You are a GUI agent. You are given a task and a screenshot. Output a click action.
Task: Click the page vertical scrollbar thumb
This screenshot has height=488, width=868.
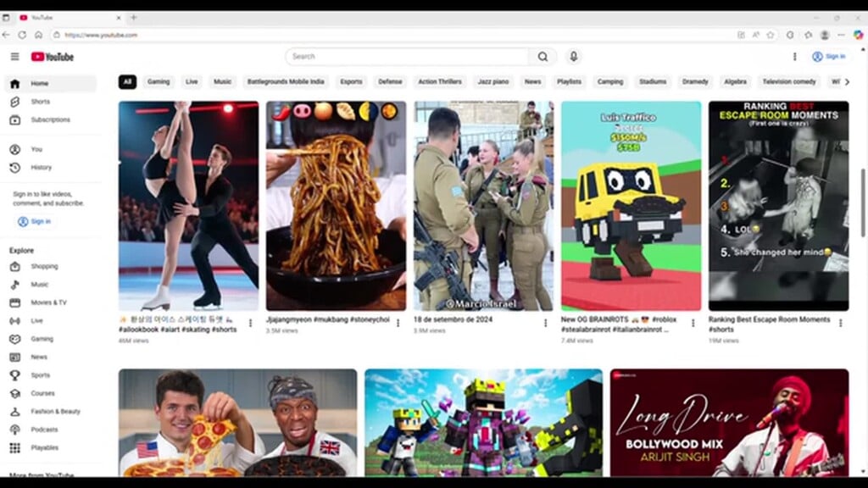[863, 195]
